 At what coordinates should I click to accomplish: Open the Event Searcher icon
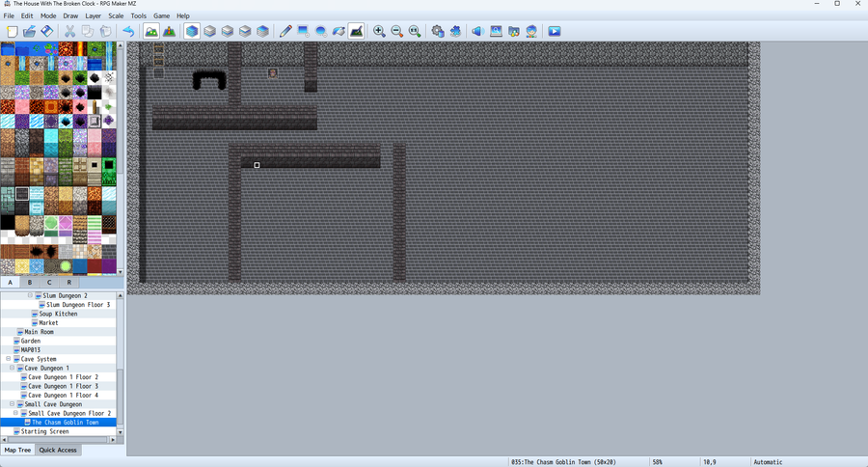point(496,32)
